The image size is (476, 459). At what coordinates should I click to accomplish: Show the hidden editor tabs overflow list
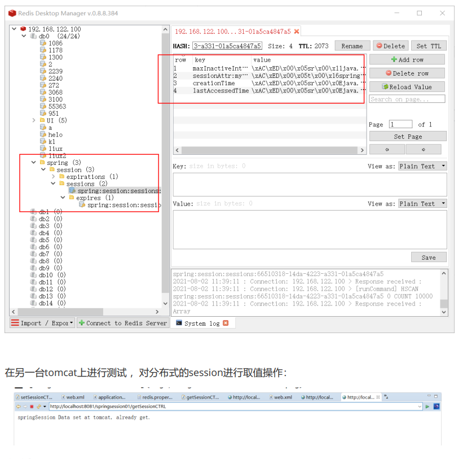(x=386, y=397)
